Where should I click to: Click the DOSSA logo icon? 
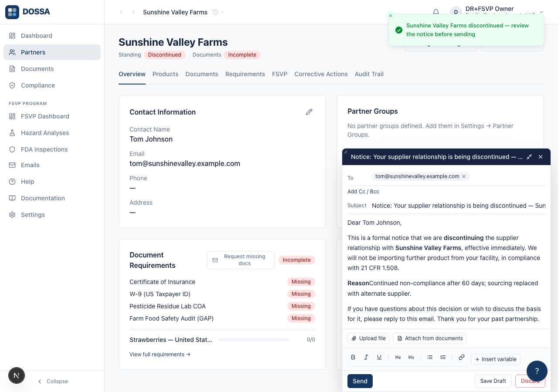click(x=12, y=12)
